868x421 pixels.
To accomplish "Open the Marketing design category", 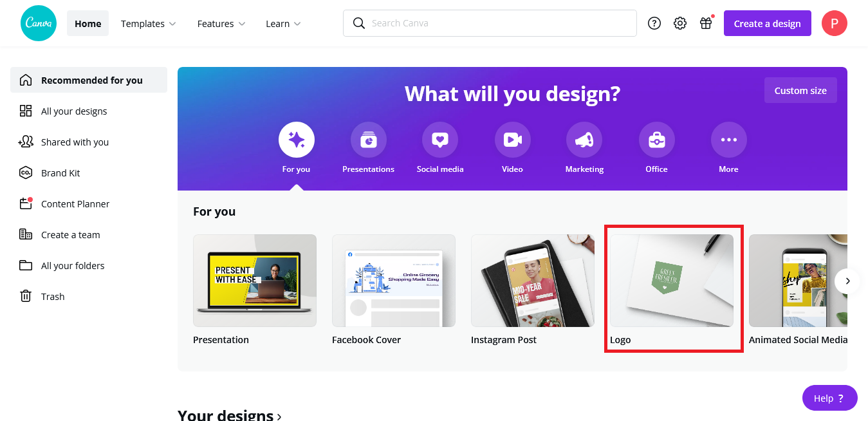I will (x=584, y=139).
